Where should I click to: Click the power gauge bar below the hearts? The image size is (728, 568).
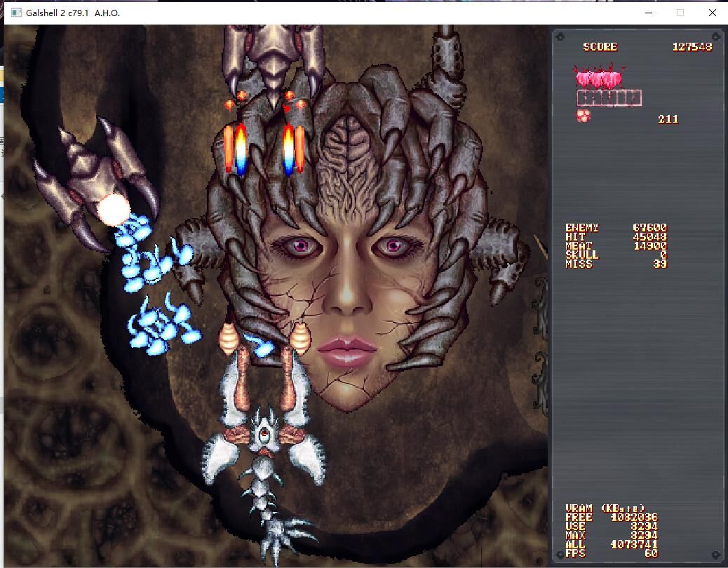click(609, 98)
